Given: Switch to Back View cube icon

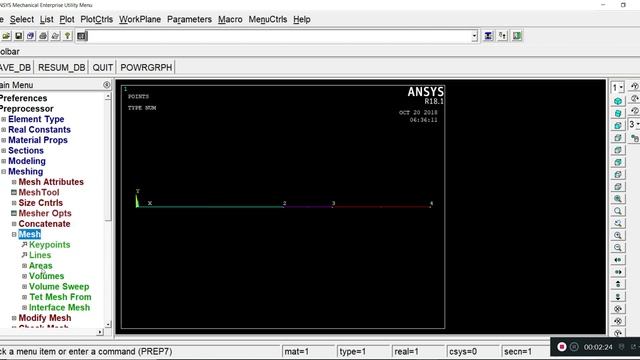Looking at the screenshot, I should click(x=618, y=162).
